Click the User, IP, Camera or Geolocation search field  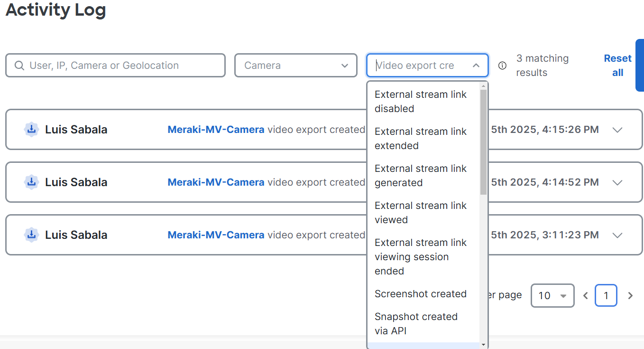(x=115, y=66)
